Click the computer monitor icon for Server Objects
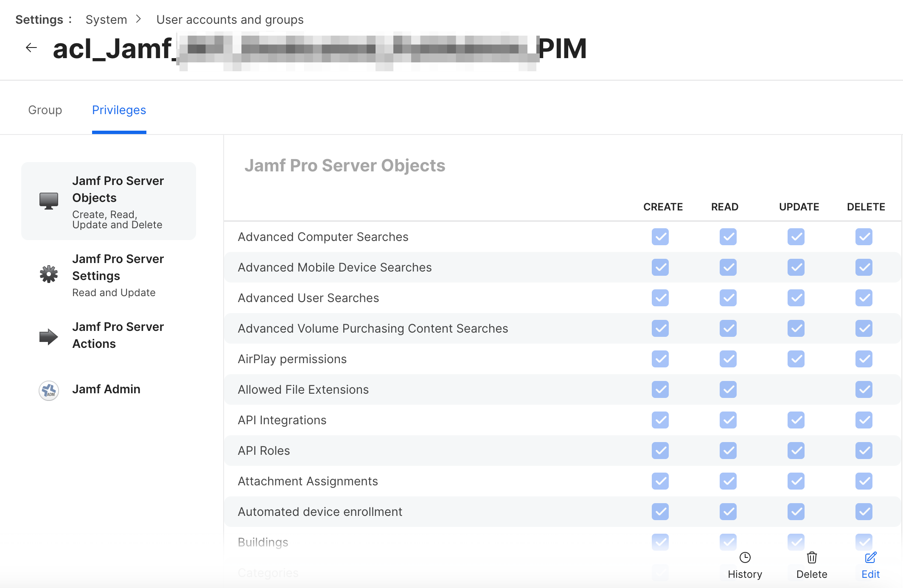Image resolution: width=903 pixels, height=588 pixels. click(49, 201)
